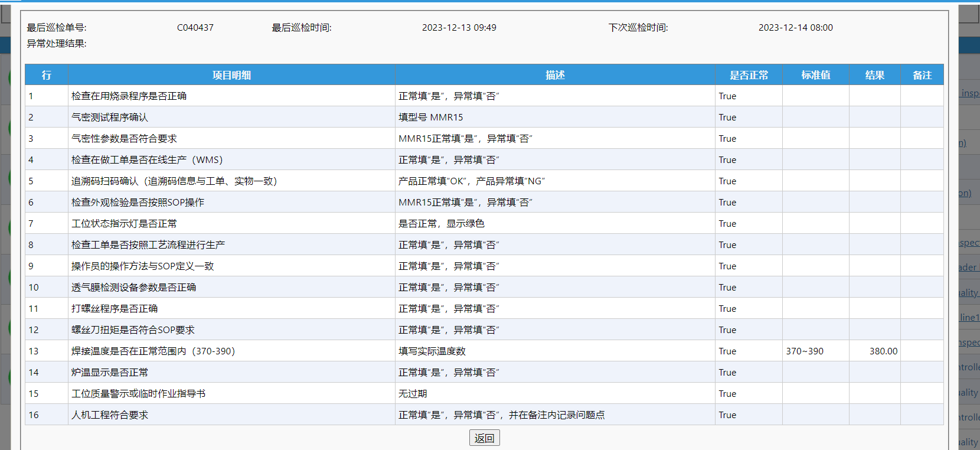Screen dimensions: 980x450
Task: Click row number 13 cell
Action: coord(47,351)
